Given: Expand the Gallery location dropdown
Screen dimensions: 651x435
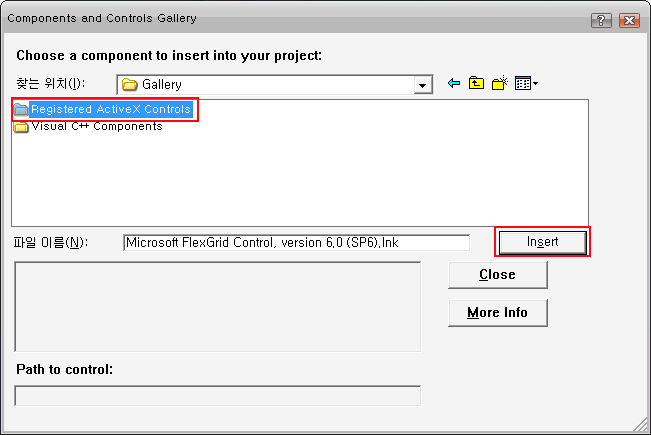Looking at the screenshot, I should click(423, 86).
